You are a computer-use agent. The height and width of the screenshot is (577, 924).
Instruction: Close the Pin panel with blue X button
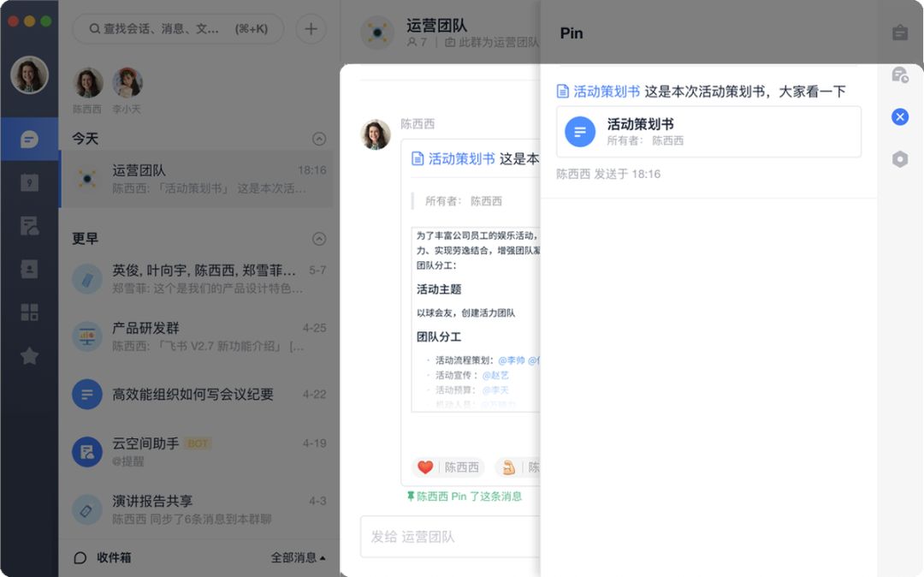click(x=899, y=116)
